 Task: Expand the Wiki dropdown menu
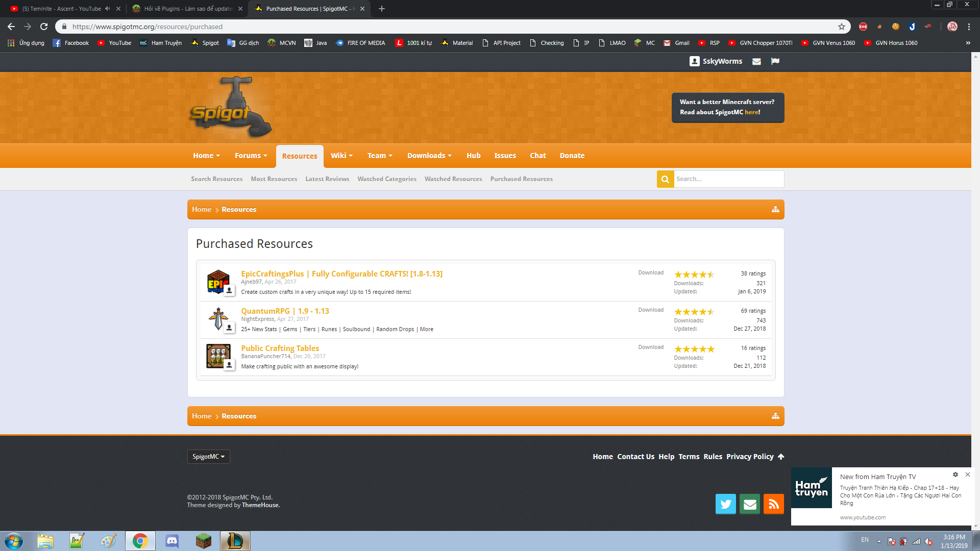[341, 156]
